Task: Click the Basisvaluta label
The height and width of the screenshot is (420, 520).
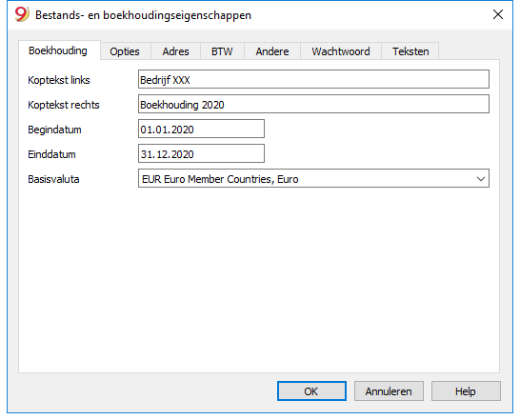Action: (53, 179)
